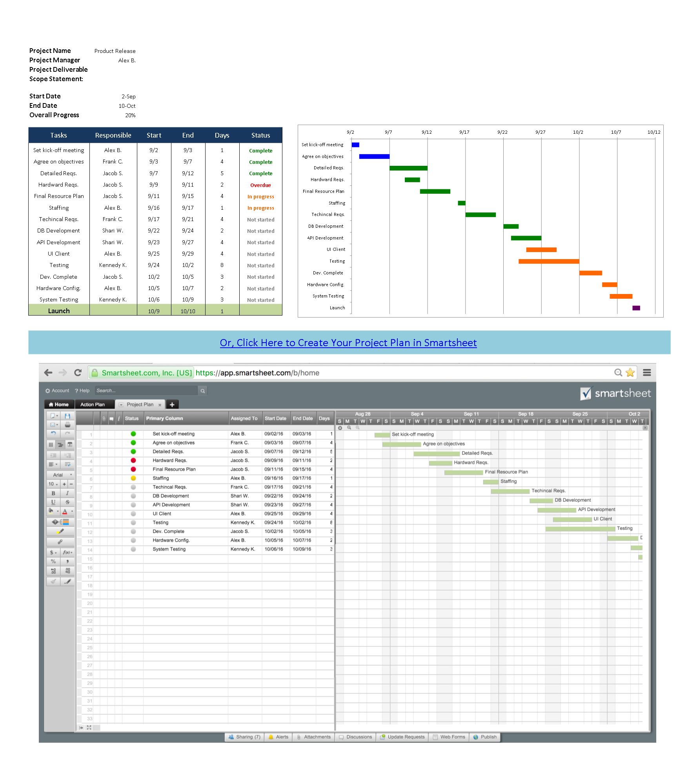Click yellow status ball for Staffing row
Image resolution: width=699 pixels, height=784 pixels.
pos(133,478)
